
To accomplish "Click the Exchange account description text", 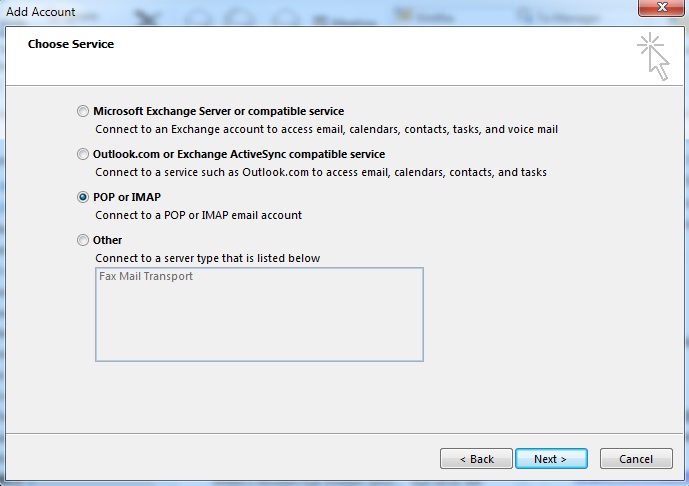I will pos(326,129).
